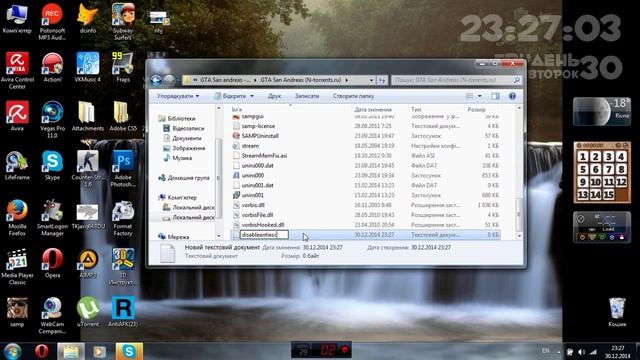Select Мережа in navigation pane
640x360 pixels.
[x=173, y=237]
